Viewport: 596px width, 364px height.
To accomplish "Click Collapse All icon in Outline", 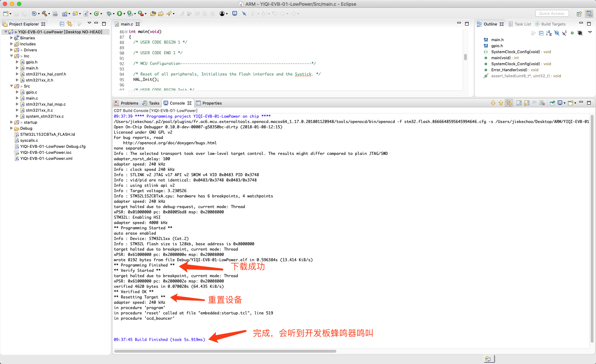I will click(541, 33).
